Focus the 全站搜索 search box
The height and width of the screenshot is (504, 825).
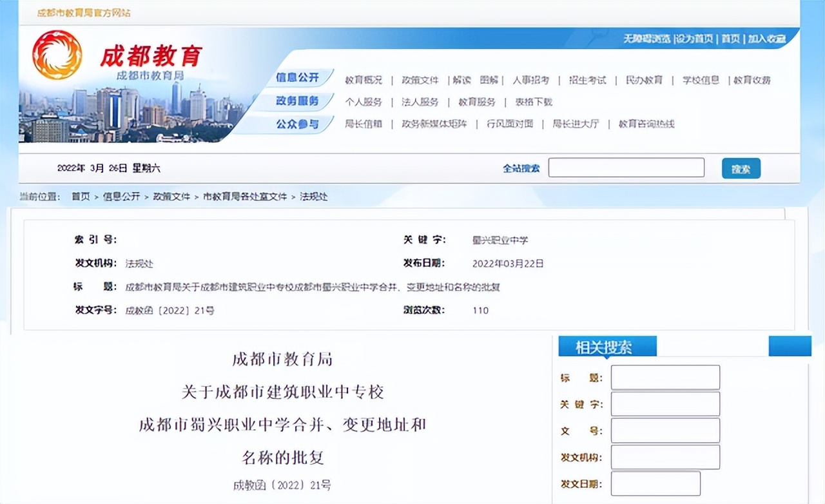pyautogui.click(x=626, y=168)
